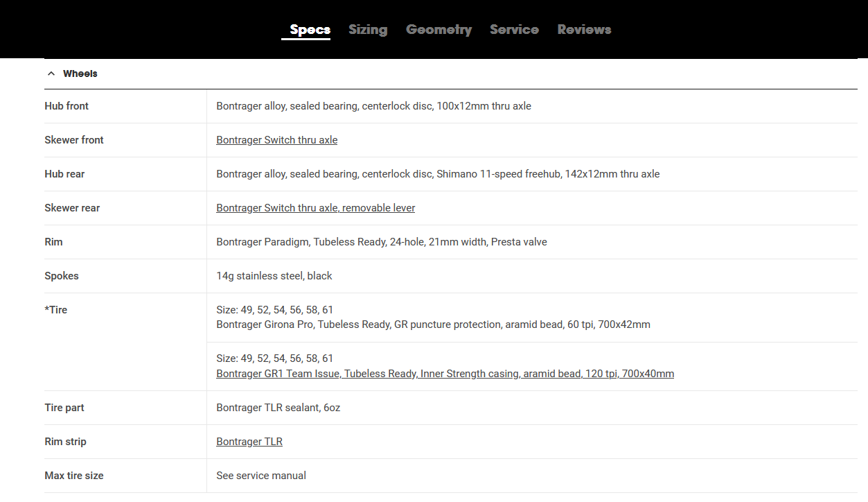Switch to the Sizing tab
Image resolution: width=868 pixels, height=502 pixels.
click(368, 30)
